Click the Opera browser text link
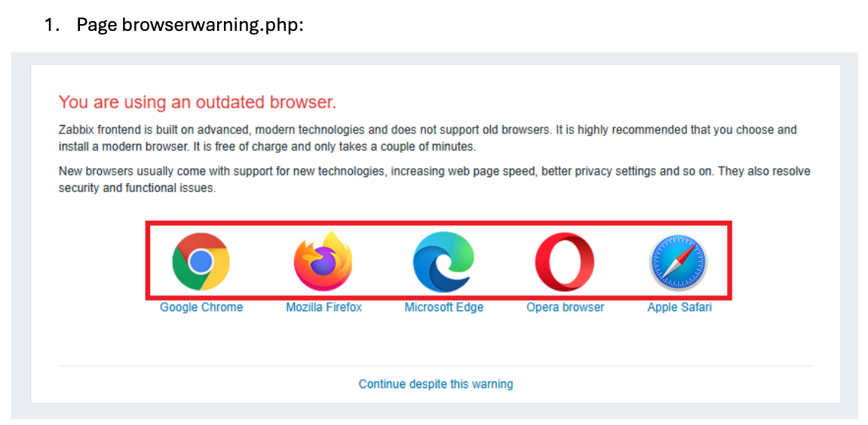This screenshot has width=868, height=425. pos(565,307)
